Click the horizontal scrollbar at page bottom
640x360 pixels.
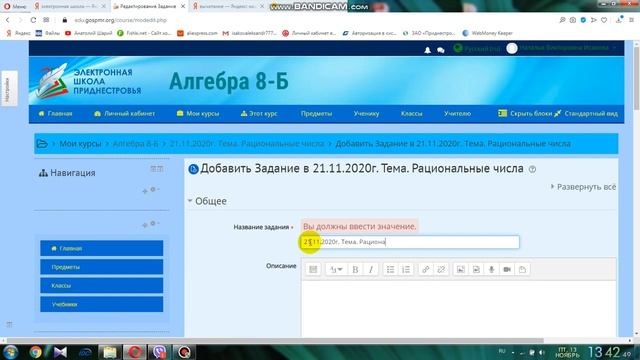click(275, 340)
